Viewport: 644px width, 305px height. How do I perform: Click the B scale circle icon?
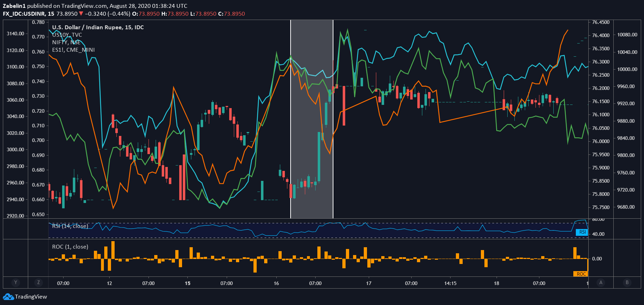point(627,283)
